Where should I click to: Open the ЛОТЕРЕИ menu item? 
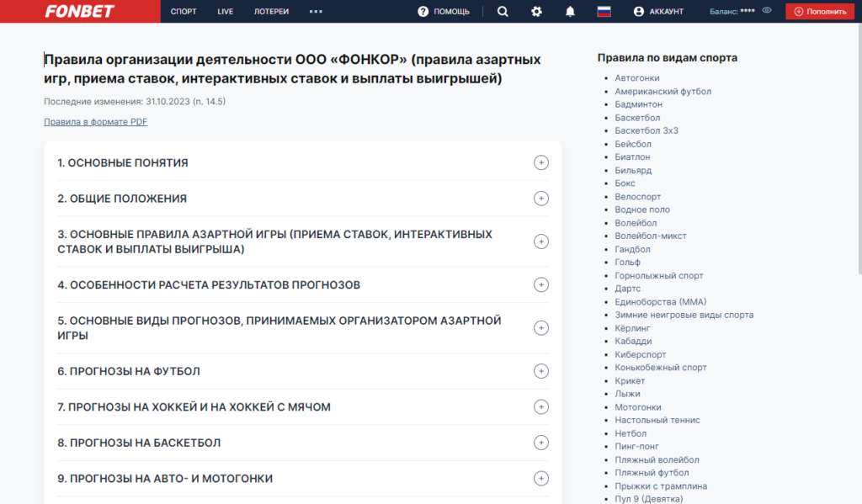(x=271, y=12)
